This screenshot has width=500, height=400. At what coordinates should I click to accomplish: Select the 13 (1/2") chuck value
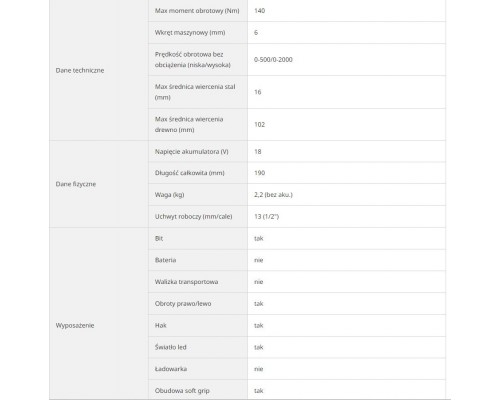coord(266,217)
